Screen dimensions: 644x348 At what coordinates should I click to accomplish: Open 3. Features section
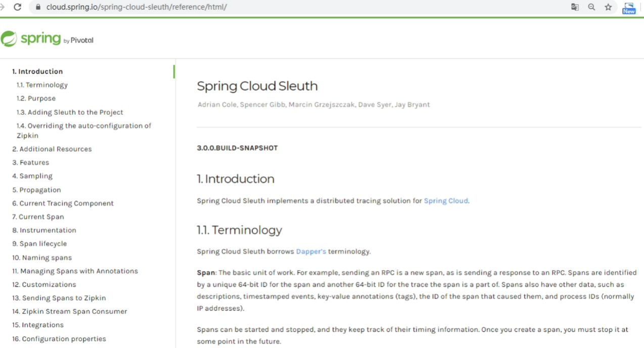31,162
